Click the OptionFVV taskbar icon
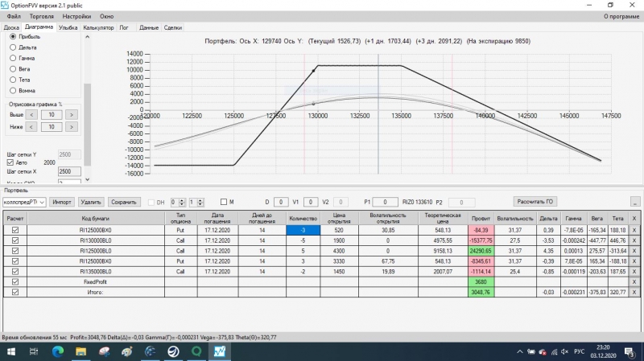The image size is (644, 361). coord(220,351)
